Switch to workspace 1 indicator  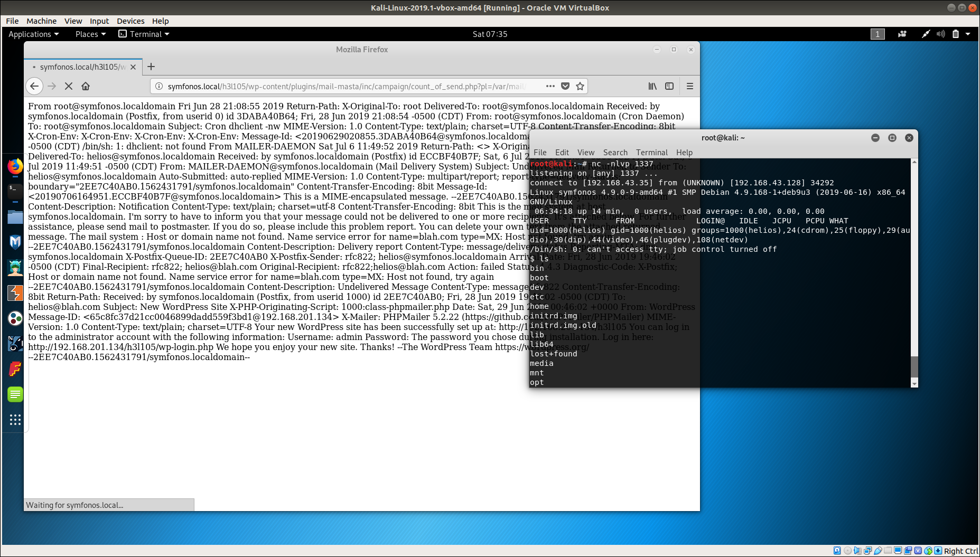point(878,34)
